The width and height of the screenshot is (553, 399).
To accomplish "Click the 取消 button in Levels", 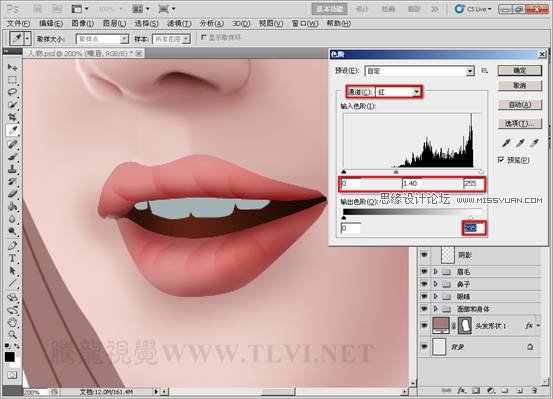I will pos(519,85).
